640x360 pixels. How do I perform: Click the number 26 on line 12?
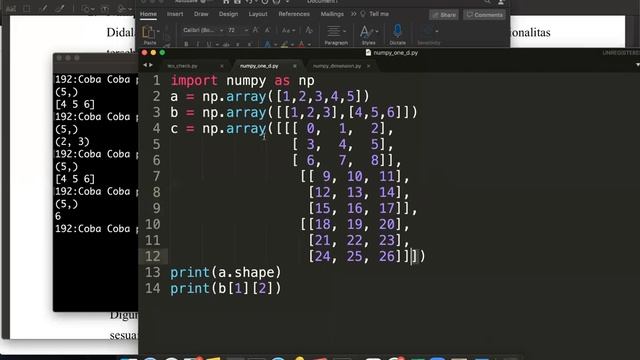click(x=387, y=256)
